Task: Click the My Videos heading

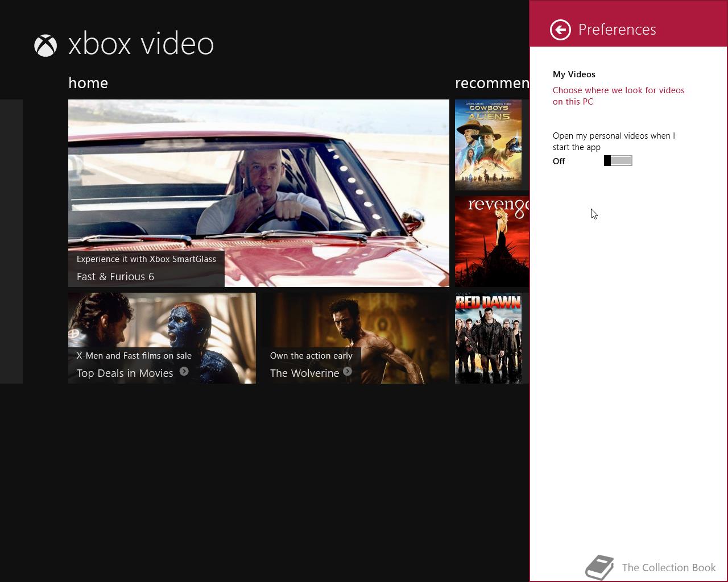Action: pyautogui.click(x=574, y=74)
